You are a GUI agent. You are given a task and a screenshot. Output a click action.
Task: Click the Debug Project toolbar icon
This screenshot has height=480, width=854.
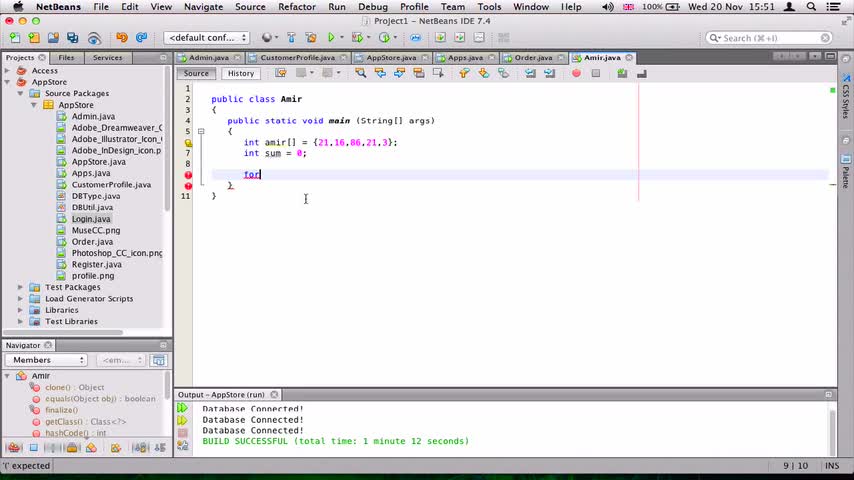coord(357,38)
